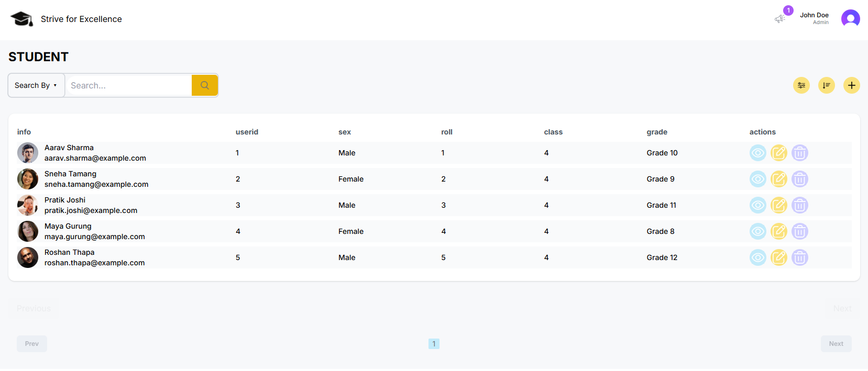The height and width of the screenshot is (371, 868).
Task: Delete Sneha Tamang's record
Action: (x=799, y=179)
